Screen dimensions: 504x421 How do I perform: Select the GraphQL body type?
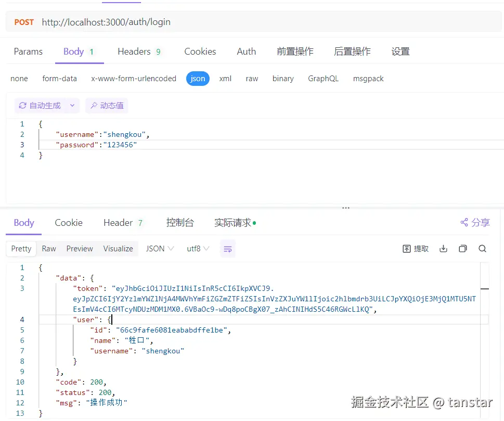click(324, 79)
